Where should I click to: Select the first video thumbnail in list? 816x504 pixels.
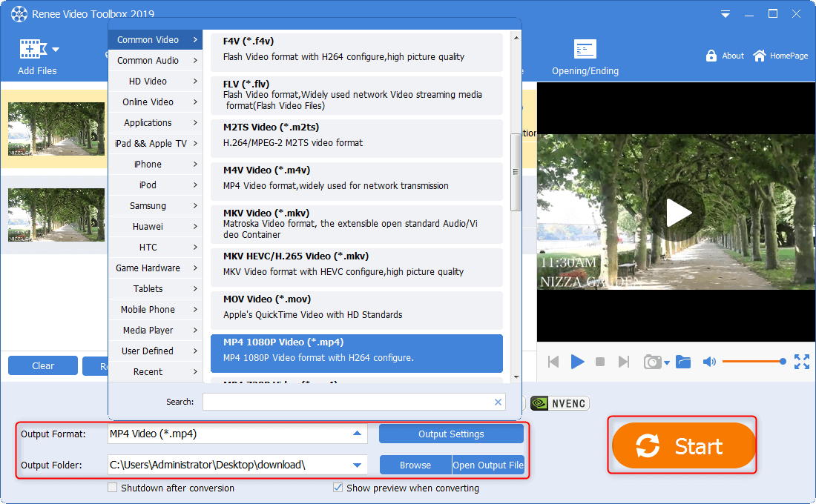[x=56, y=129]
